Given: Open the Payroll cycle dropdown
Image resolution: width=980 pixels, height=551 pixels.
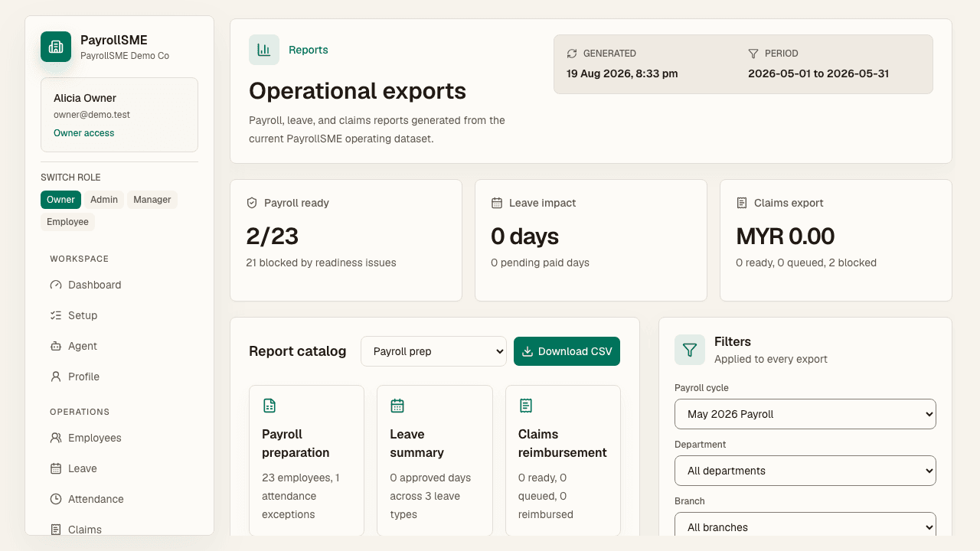Looking at the screenshot, I should (x=805, y=414).
